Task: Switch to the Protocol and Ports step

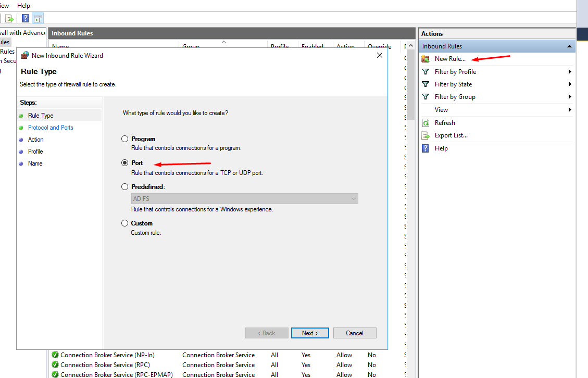Action: [51, 127]
